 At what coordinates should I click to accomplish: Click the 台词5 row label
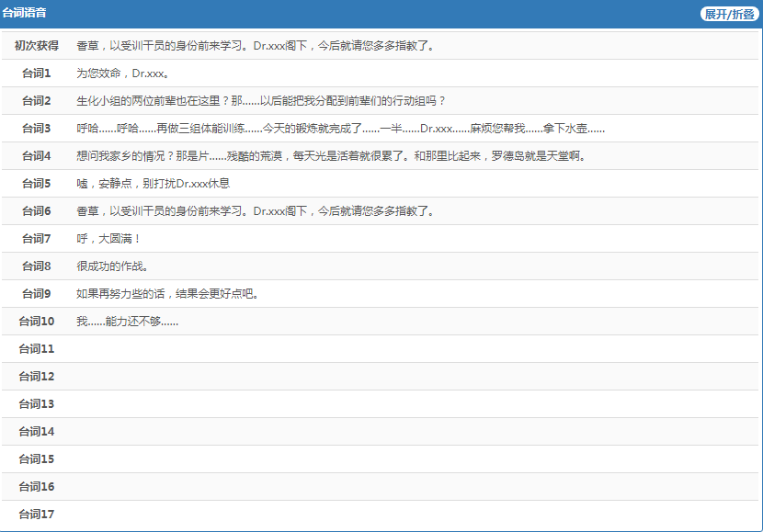coord(37,184)
